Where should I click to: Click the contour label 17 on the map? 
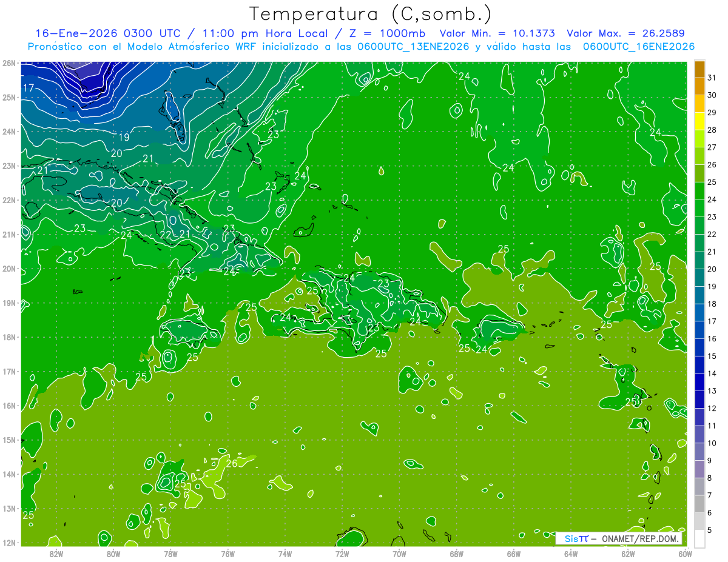coord(29,89)
